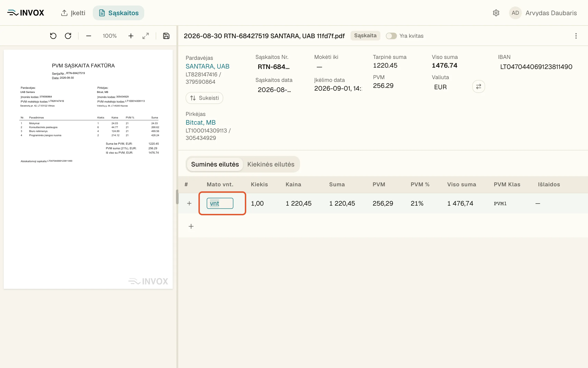The height and width of the screenshot is (368, 588).
Task: Click the Arvydas Daubaris user name
Action: 551,13
